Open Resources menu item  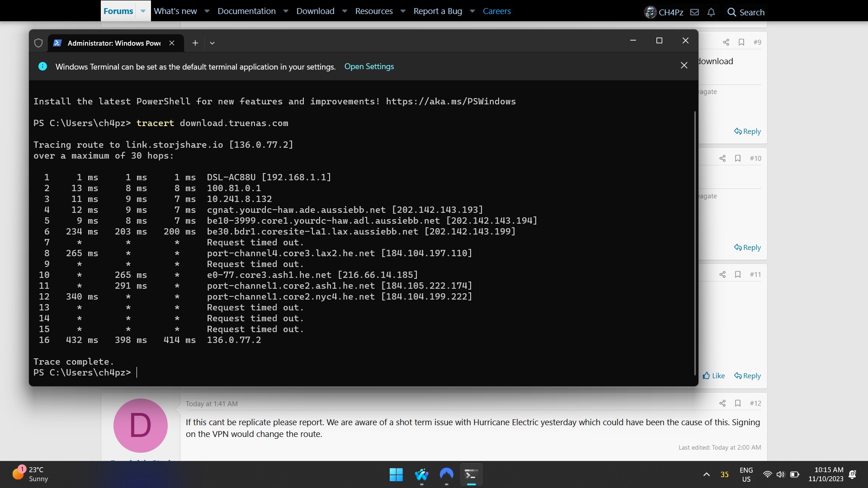[x=374, y=11]
